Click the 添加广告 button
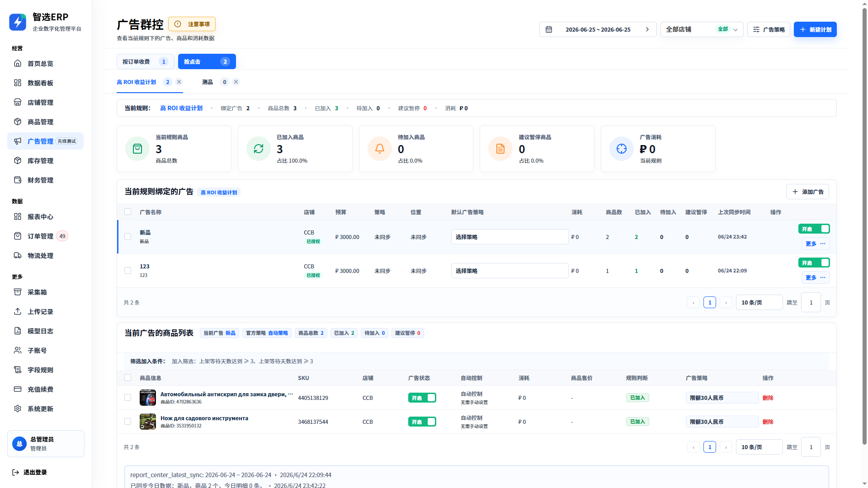The width and height of the screenshot is (868, 488). [807, 192]
